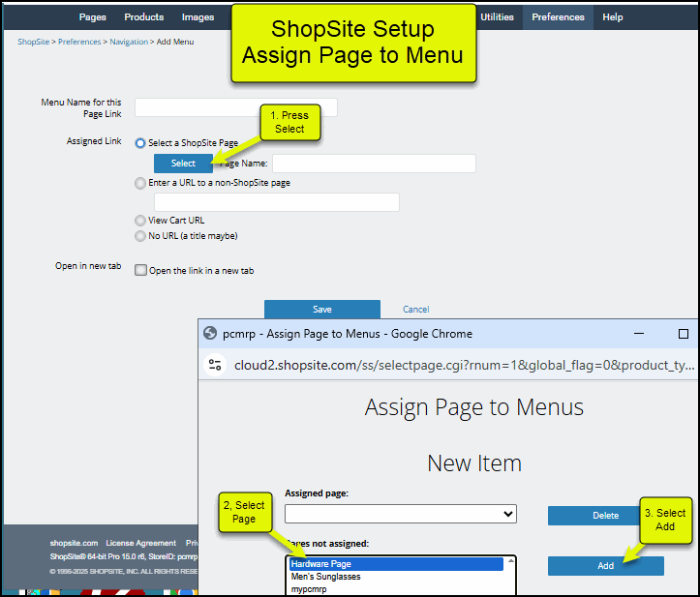Image resolution: width=700 pixels, height=597 pixels.
Task: Click the Menu Name for this Page Link field
Action: pos(235,107)
